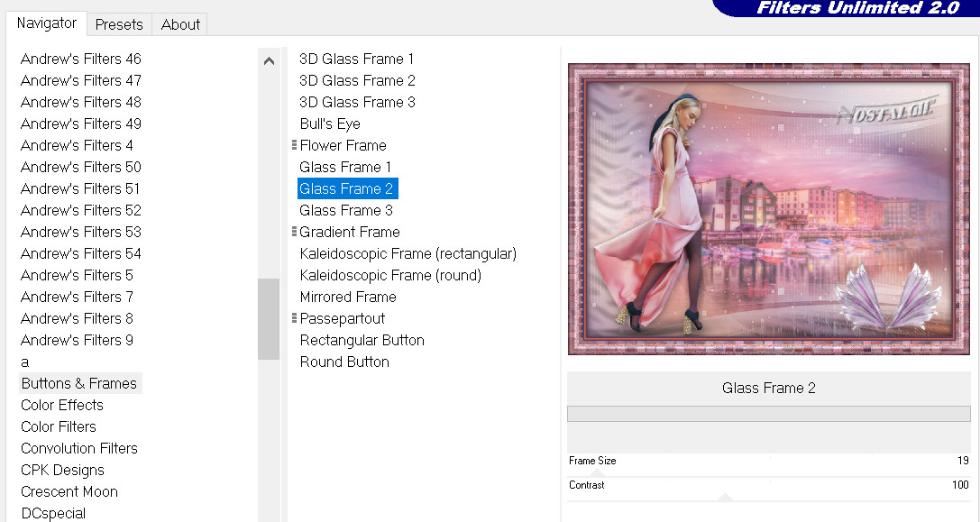
Task: Pick Kaleidoscopic Frame (round) filter
Action: [390, 275]
